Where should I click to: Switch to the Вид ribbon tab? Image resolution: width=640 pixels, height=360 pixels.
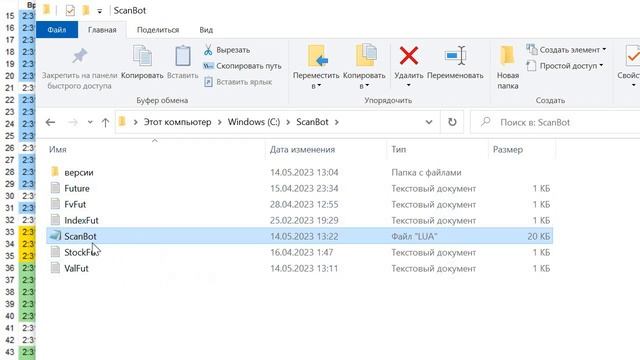pos(206,30)
